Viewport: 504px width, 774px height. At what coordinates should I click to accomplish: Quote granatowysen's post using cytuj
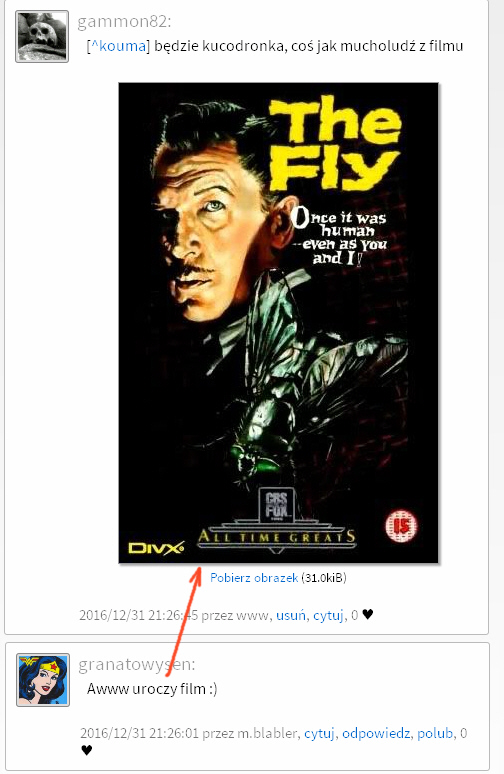(x=319, y=734)
